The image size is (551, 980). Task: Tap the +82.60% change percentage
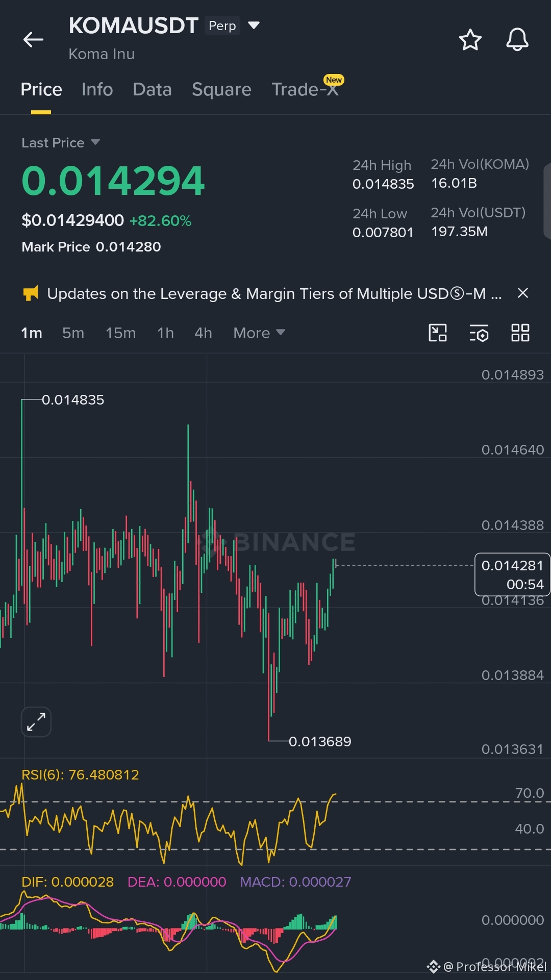160,221
